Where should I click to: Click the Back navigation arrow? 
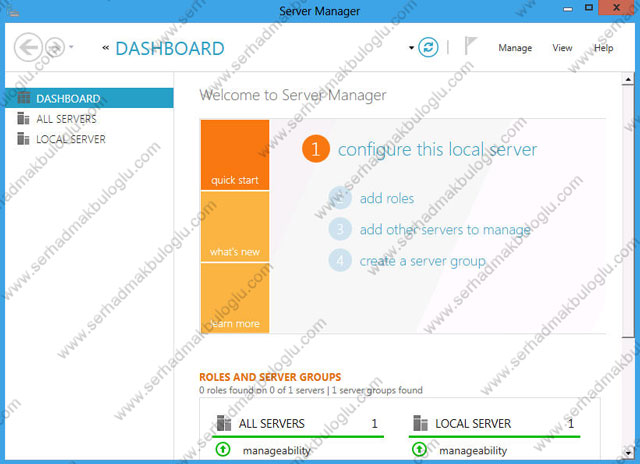[28, 47]
